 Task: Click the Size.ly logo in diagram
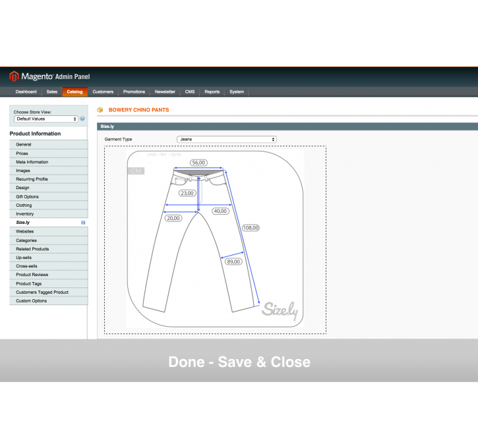[x=280, y=311]
